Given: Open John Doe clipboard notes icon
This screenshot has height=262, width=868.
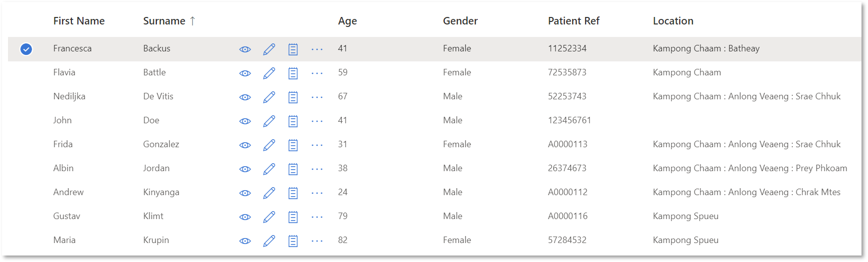Looking at the screenshot, I should click(293, 121).
